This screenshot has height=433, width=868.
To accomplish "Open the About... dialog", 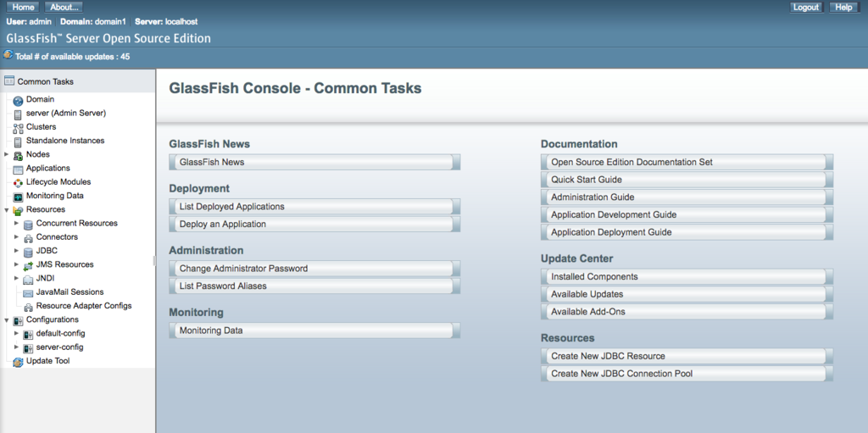I will tap(64, 7).
